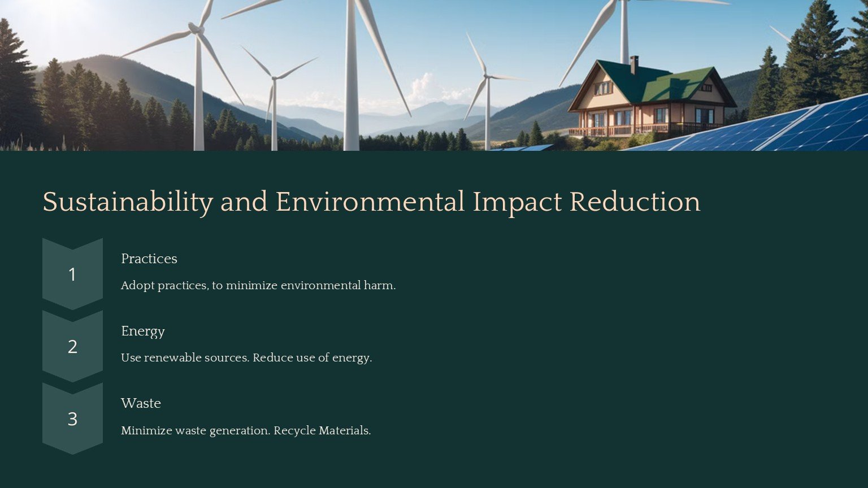Select the chevron shape numbered 3

coord(72,419)
